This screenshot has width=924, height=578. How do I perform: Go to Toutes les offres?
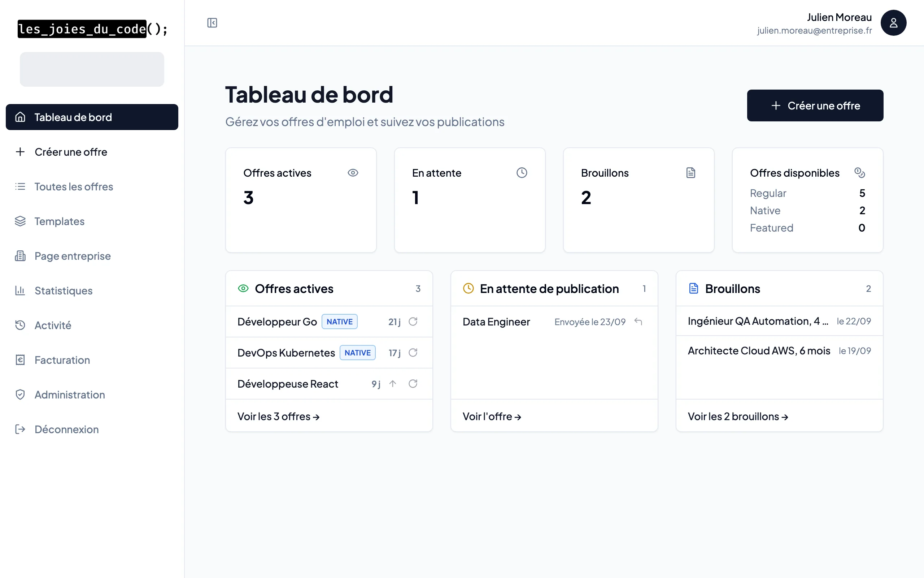point(92,186)
